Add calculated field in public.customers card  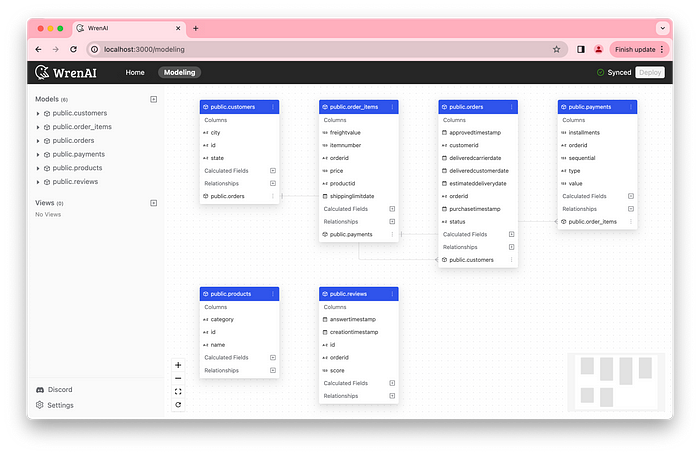tap(273, 171)
